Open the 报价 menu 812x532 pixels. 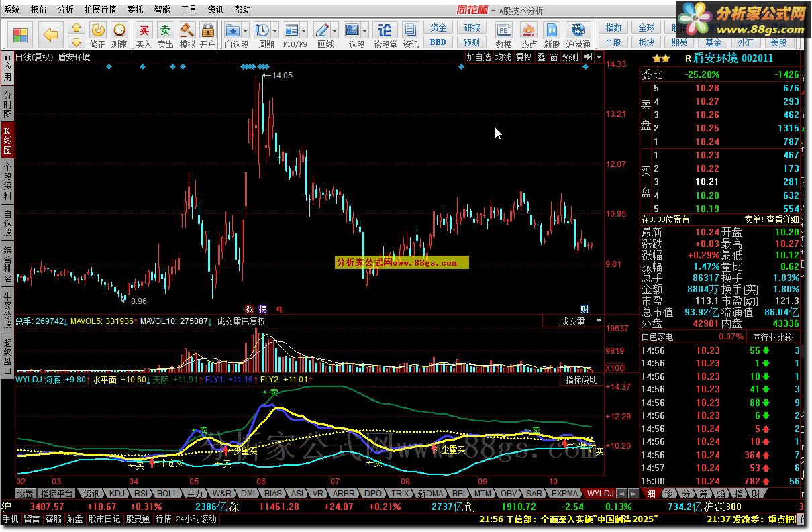39,10
